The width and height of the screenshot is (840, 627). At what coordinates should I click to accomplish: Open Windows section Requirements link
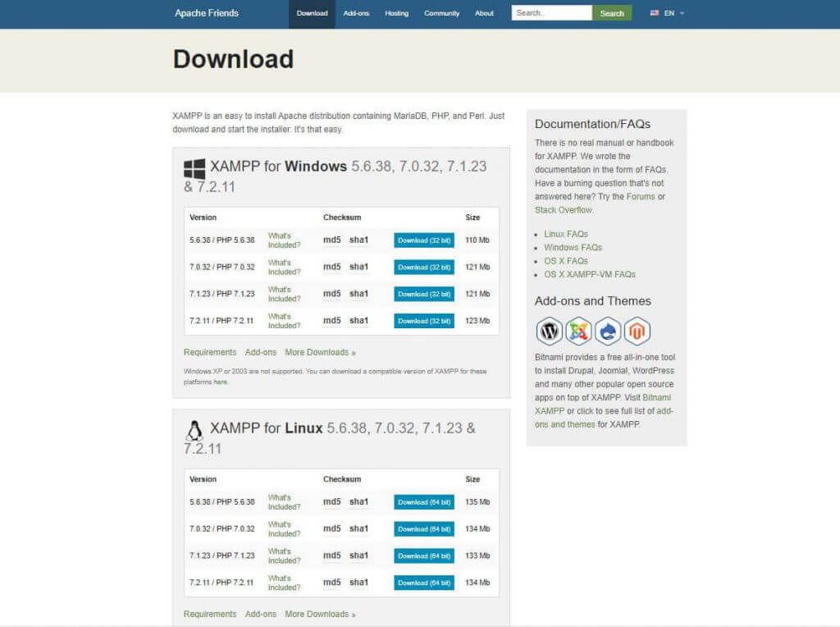209,352
